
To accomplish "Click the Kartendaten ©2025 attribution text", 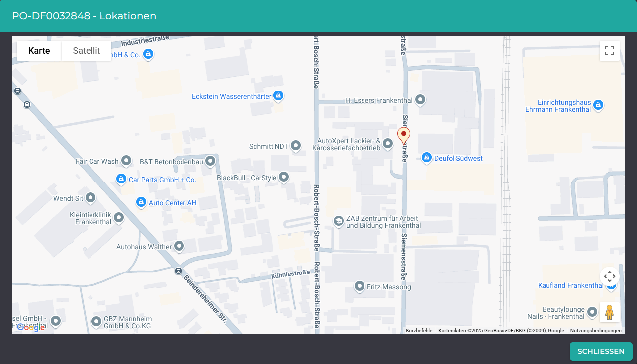I will (501, 331).
